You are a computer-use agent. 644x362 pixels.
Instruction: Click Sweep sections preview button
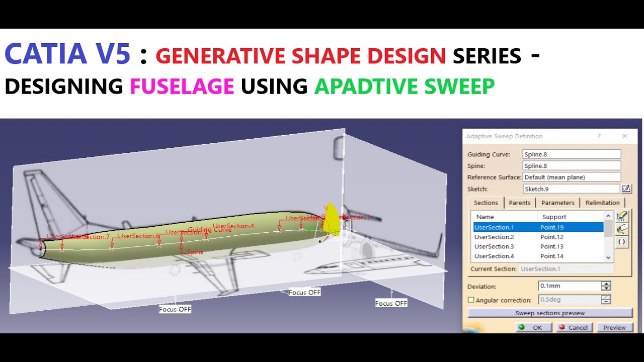coord(550,313)
